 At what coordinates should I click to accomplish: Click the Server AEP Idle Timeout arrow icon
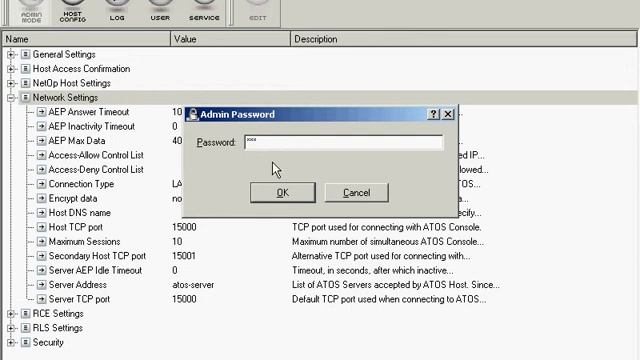(x=41, y=270)
